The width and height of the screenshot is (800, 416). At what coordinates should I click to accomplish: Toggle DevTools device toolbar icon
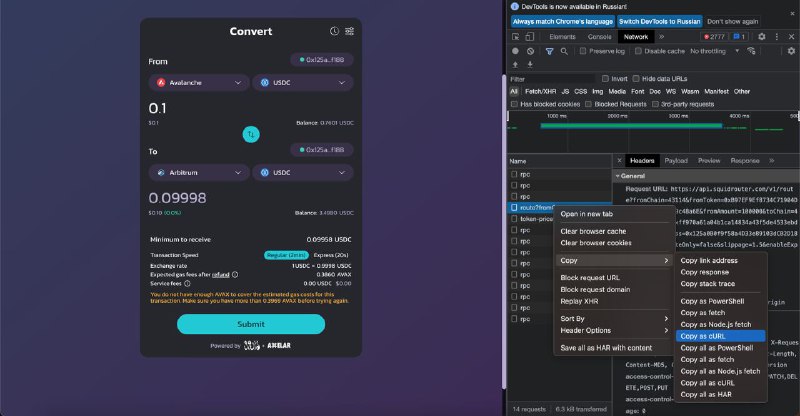click(x=530, y=37)
